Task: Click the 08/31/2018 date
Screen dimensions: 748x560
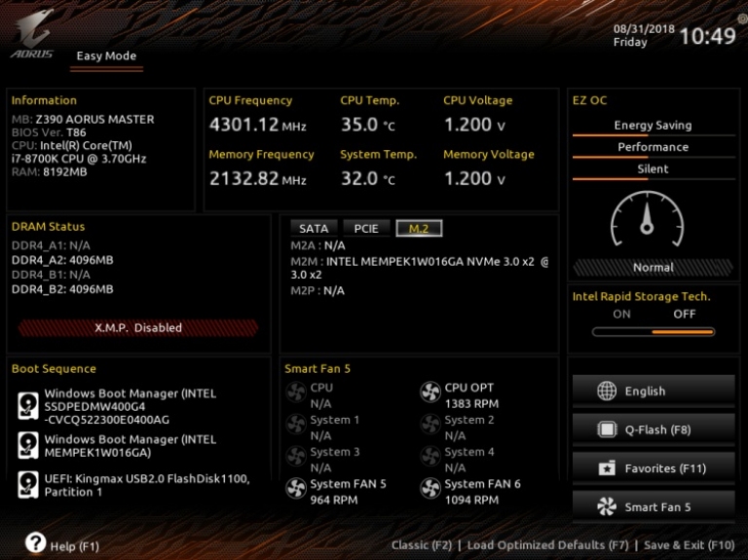Action: pos(644,28)
